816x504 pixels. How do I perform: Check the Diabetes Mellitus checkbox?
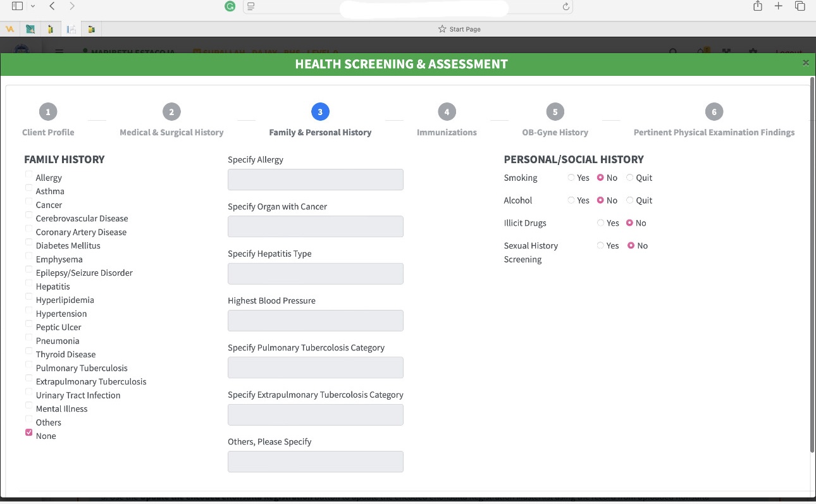click(x=28, y=242)
